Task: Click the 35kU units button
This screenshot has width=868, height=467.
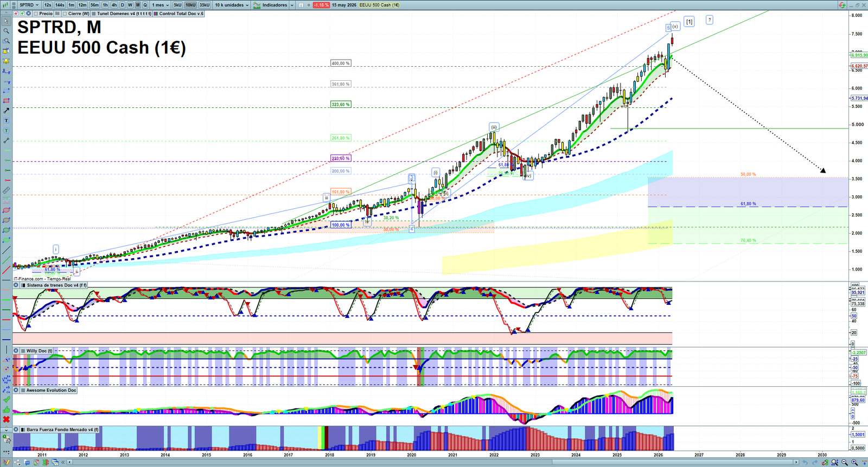Action: 205,5
